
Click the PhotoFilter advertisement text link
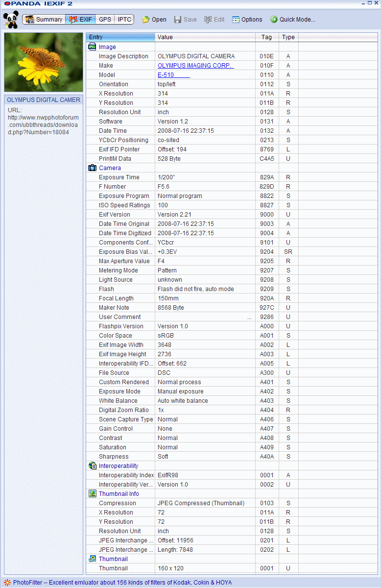[x=122, y=583]
